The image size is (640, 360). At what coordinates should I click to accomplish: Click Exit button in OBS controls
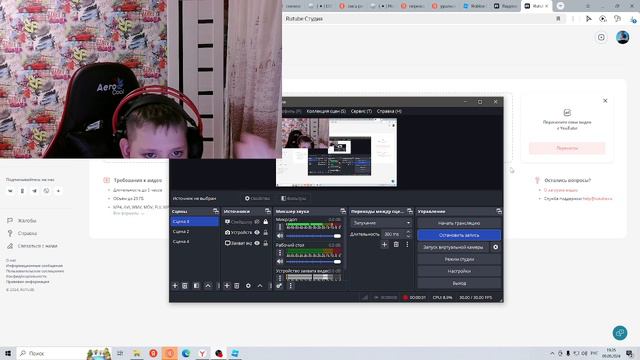[x=459, y=283]
